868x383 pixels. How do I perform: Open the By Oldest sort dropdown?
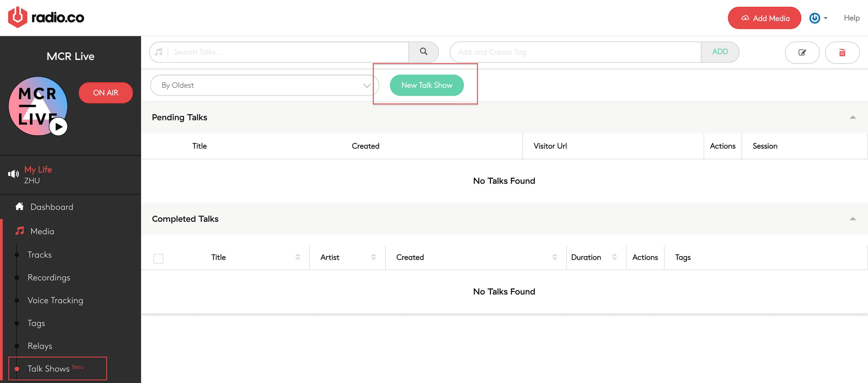pyautogui.click(x=264, y=85)
